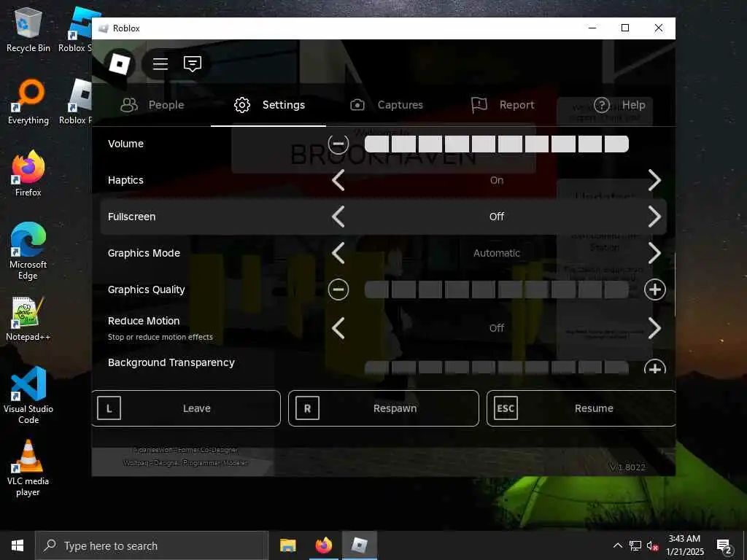Open Notepad++ desktop shortcut

[28, 319]
